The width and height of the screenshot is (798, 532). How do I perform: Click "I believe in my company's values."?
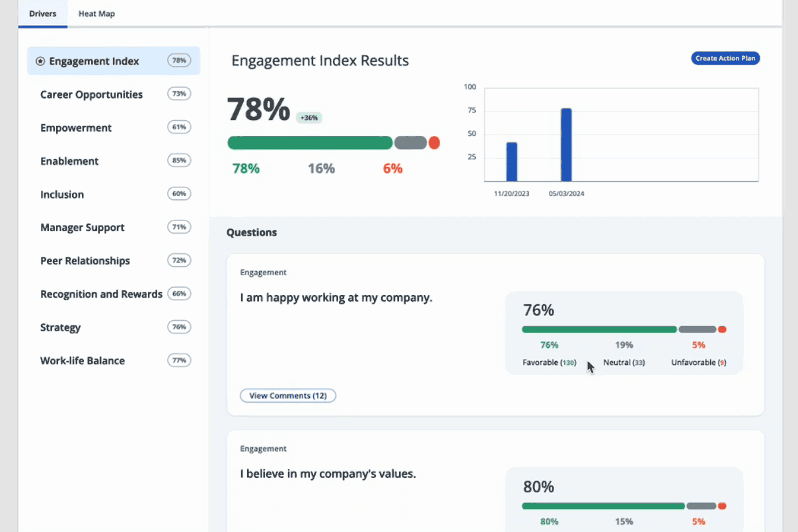[328, 474]
